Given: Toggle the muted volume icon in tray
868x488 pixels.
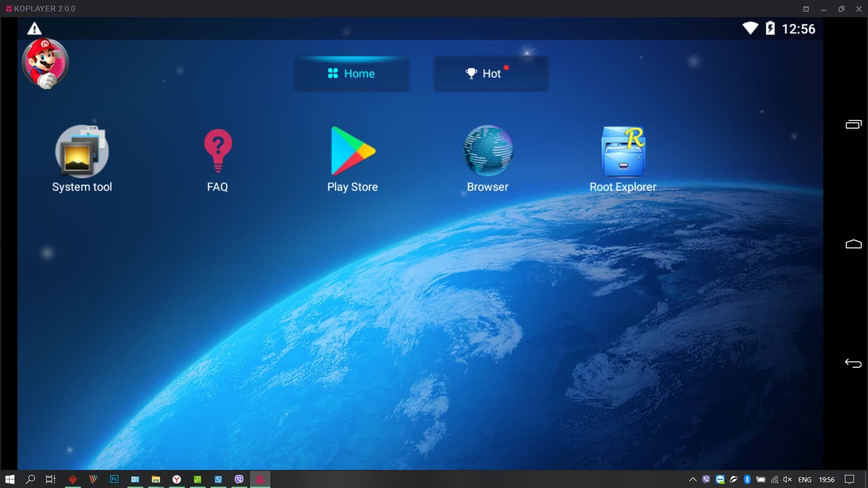Looking at the screenshot, I should tap(788, 479).
